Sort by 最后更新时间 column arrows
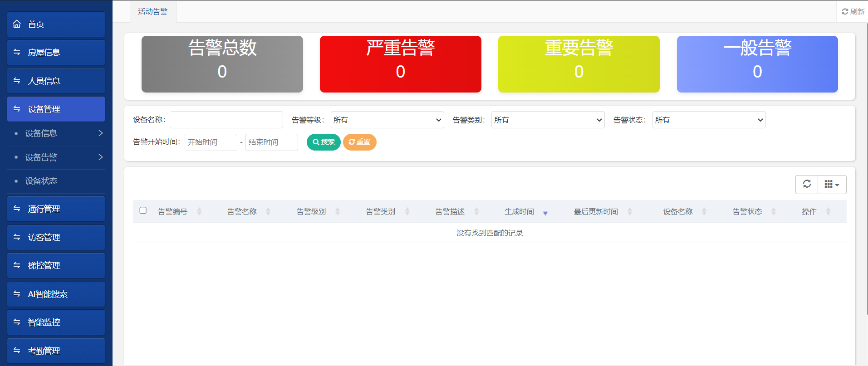The width and height of the screenshot is (868, 366). pos(630,211)
